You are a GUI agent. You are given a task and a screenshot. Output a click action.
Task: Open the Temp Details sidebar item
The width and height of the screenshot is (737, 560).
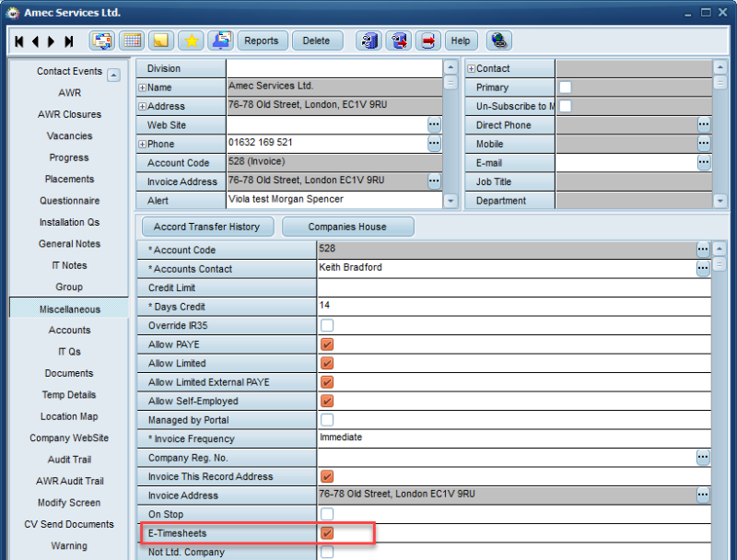[69, 395]
